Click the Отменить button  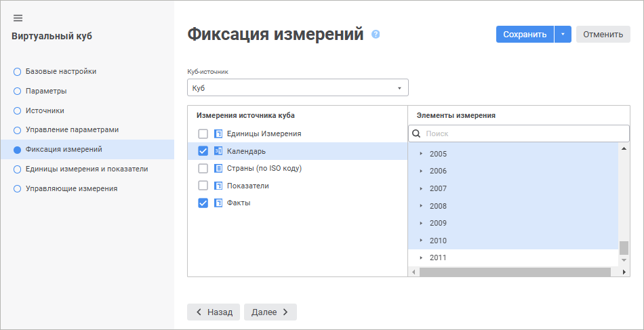point(603,35)
